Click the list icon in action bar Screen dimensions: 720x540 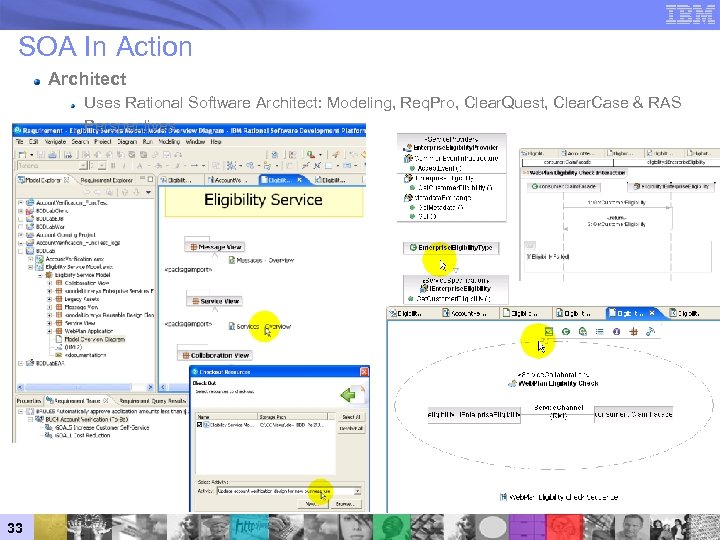coord(600,331)
